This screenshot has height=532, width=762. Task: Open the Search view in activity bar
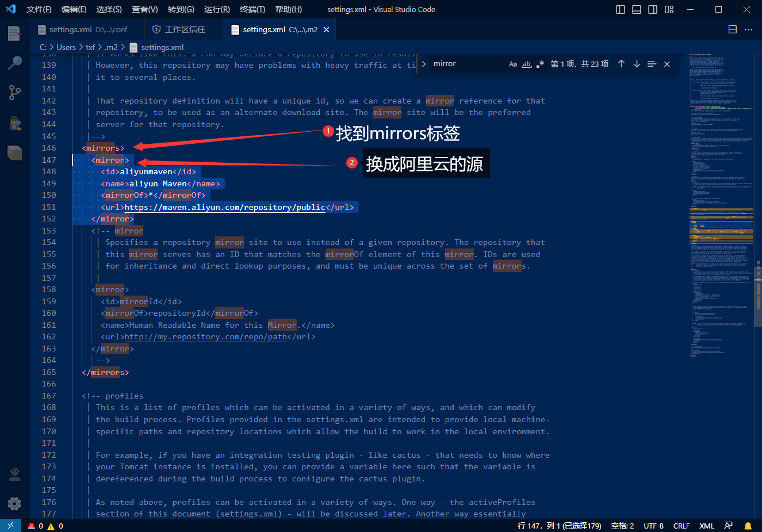click(14, 63)
